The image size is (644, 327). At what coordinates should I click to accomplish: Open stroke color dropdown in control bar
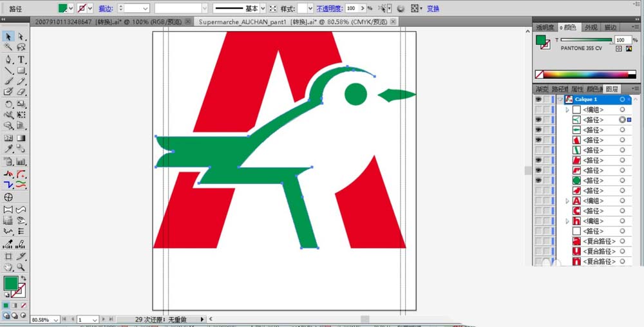[x=90, y=8]
